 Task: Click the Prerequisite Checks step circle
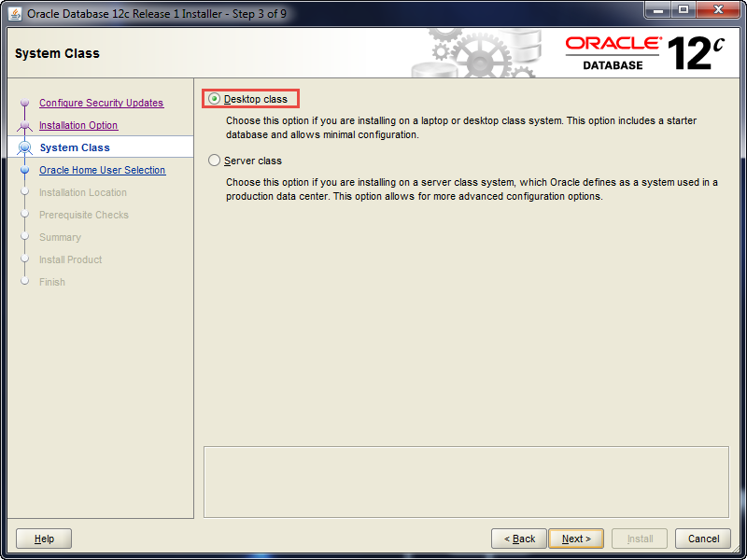[26, 215]
